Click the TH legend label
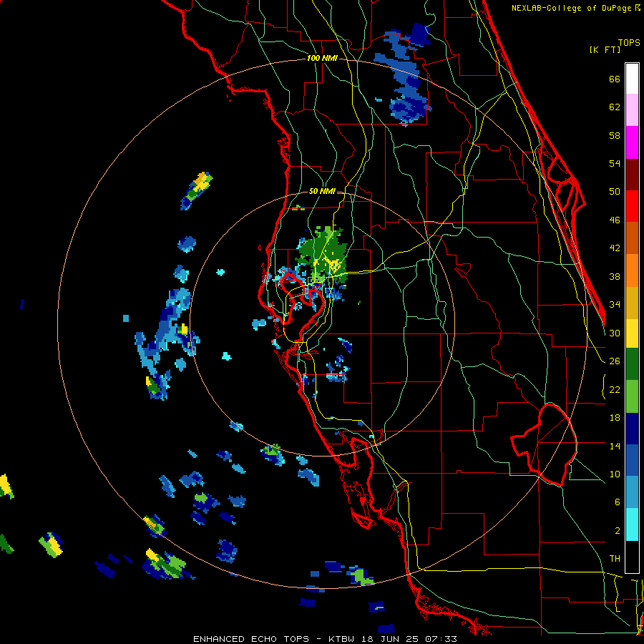Screen dimensions: 644x644 point(615,559)
